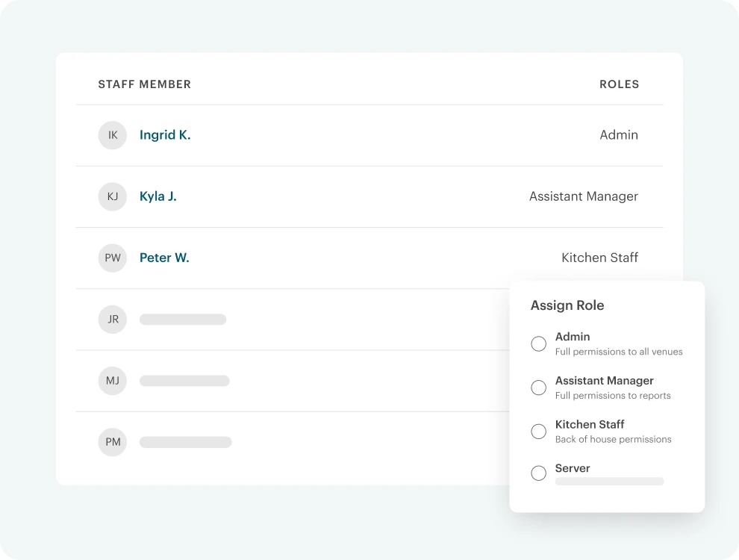739x560 pixels.
Task: Click the IK avatar icon
Action: [112, 135]
